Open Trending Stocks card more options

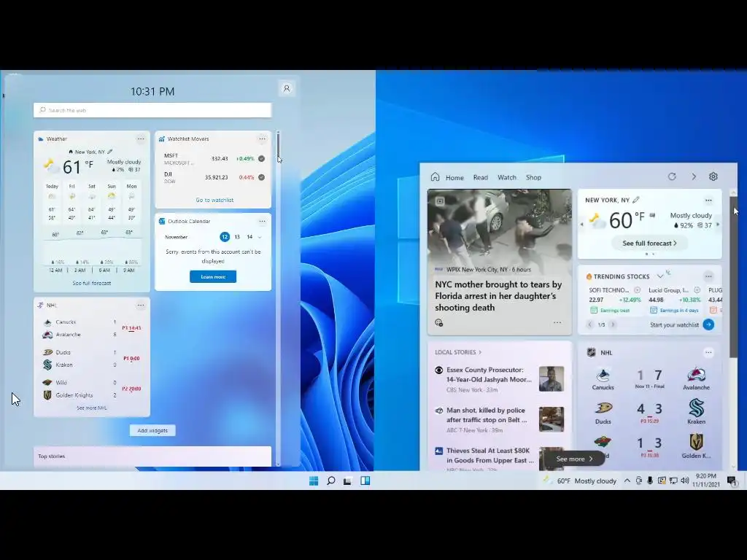coord(708,276)
